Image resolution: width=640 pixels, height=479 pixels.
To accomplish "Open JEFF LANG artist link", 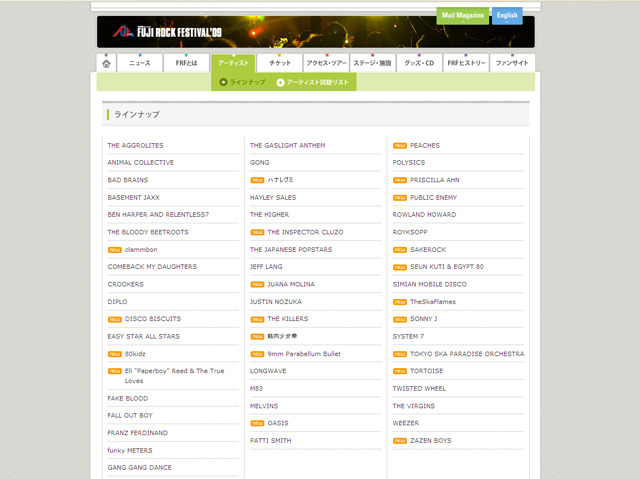I will [x=266, y=267].
